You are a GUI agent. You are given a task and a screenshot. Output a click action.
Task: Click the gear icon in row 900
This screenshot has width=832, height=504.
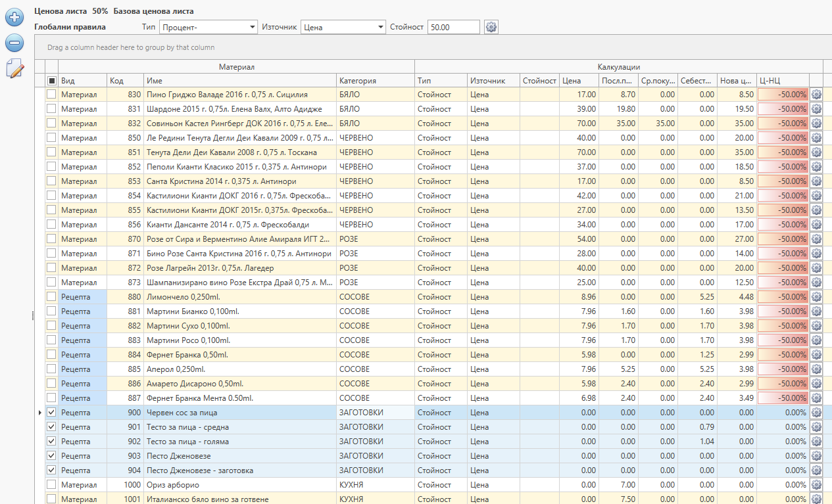pyautogui.click(x=816, y=413)
